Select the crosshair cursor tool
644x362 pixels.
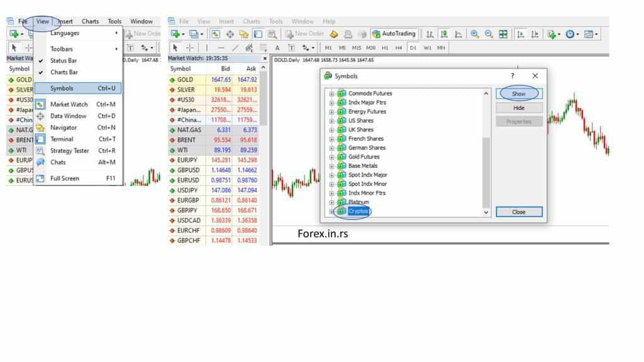[x=189, y=48]
